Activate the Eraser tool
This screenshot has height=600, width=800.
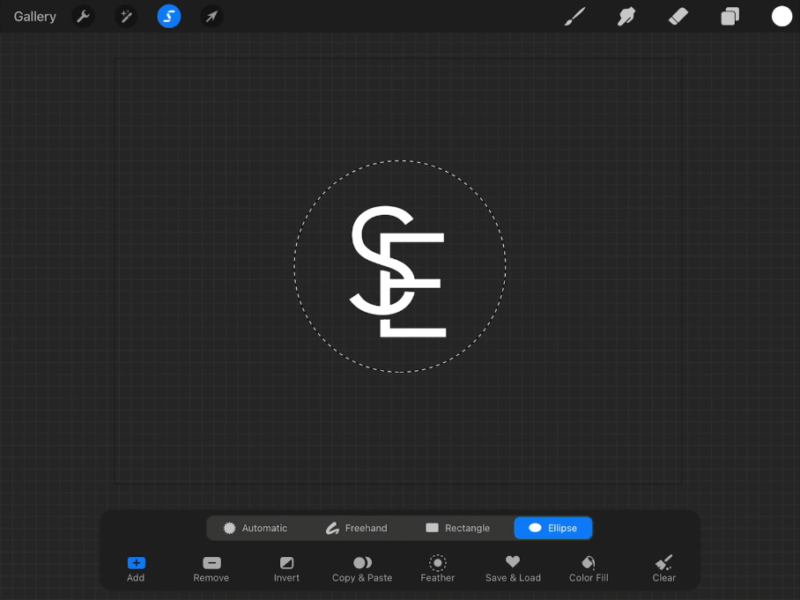coord(678,16)
